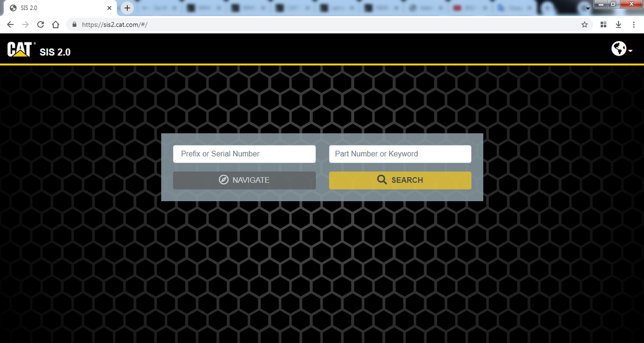This screenshot has width=644, height=343.
Task: Click the address bar showing sis2.cat.com
Action: pyautogui.click(x=330, y=25)
